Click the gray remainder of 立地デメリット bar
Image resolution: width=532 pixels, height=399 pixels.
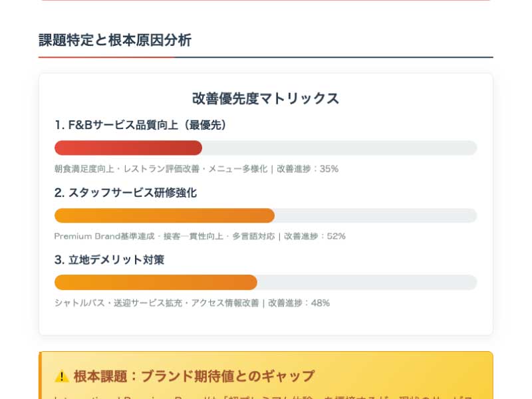click(367, 282)
